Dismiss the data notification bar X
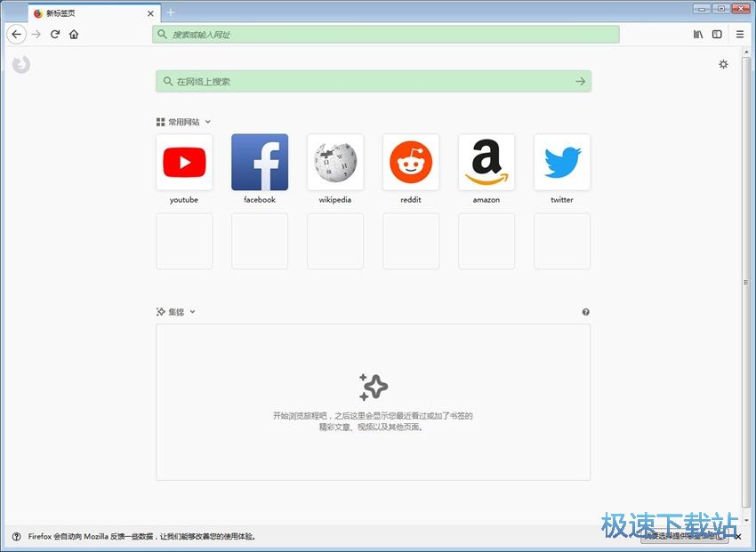 738,536
